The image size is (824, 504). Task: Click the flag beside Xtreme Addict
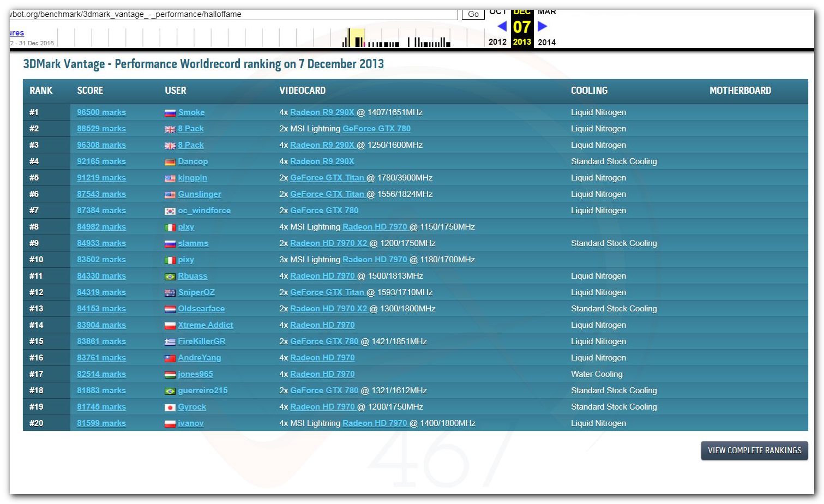(x=170, y=326)
